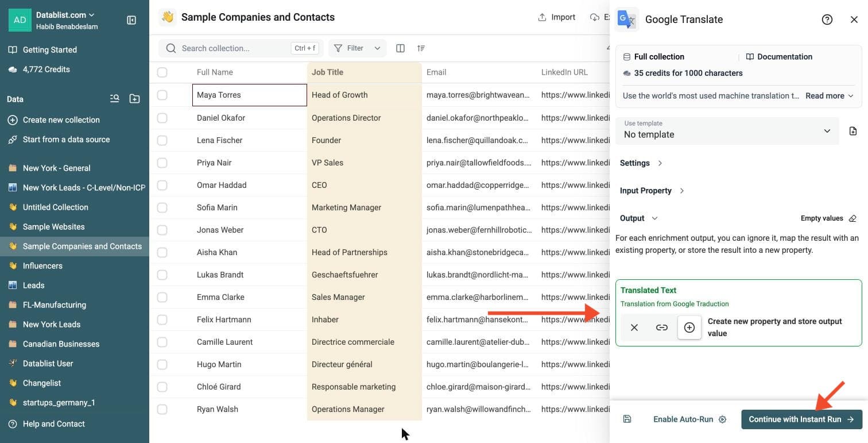Open the help question mark icon
868x443 pixels.
(x=827, y=20)
